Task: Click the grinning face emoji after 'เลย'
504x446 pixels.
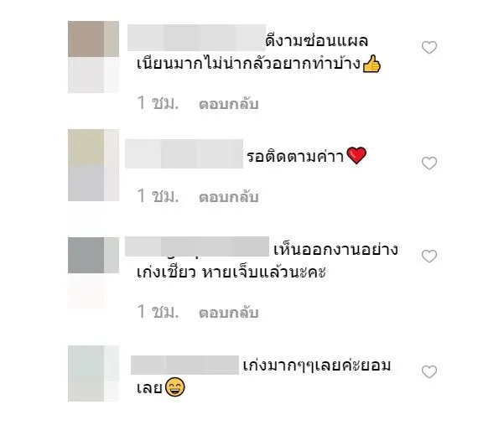Action: (175, 386)
